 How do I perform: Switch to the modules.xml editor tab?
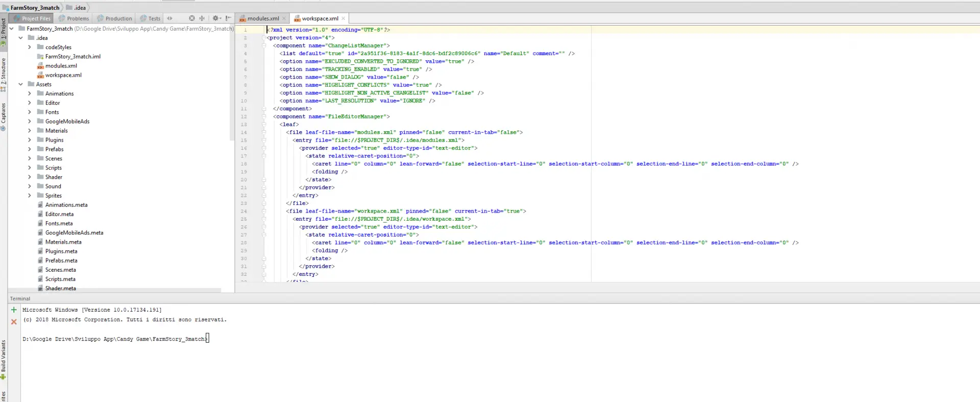(263, 18)
